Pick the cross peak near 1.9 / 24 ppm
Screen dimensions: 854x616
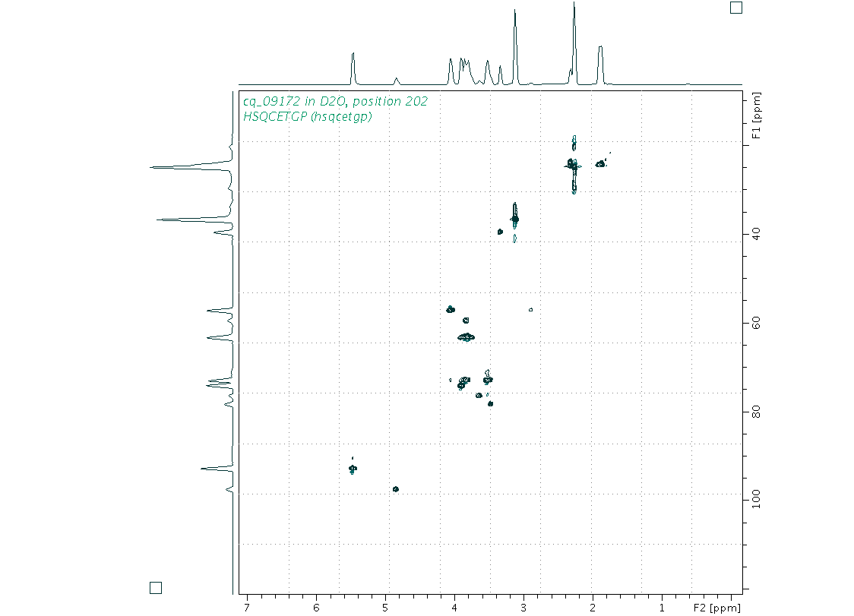[x=600, y=163]
